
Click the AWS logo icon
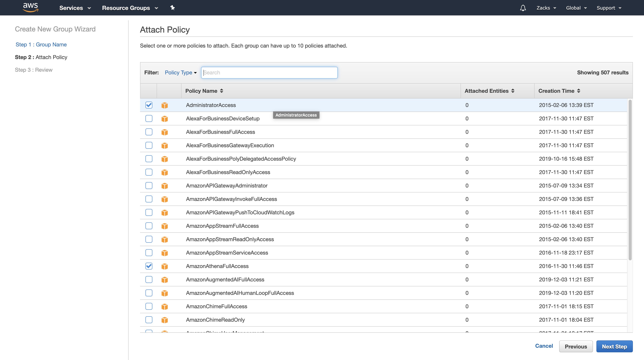pyautogui.click(x=31, y=7)
